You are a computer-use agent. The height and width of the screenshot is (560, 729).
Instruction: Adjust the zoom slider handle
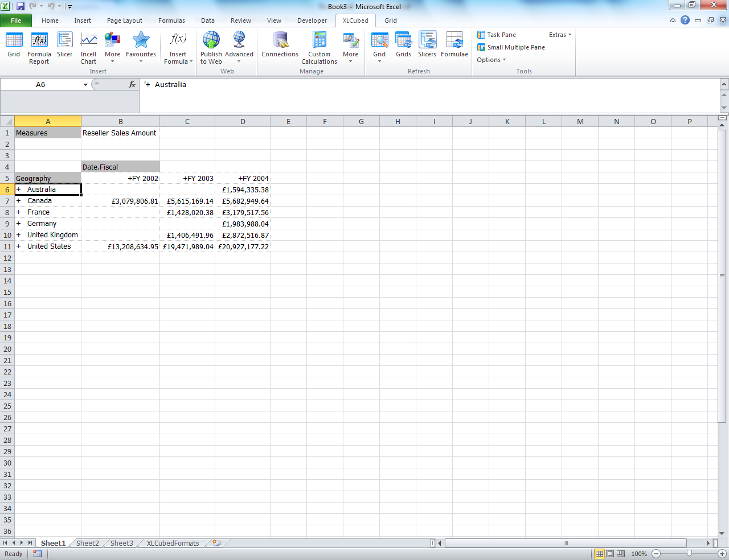tap(689, 554)
